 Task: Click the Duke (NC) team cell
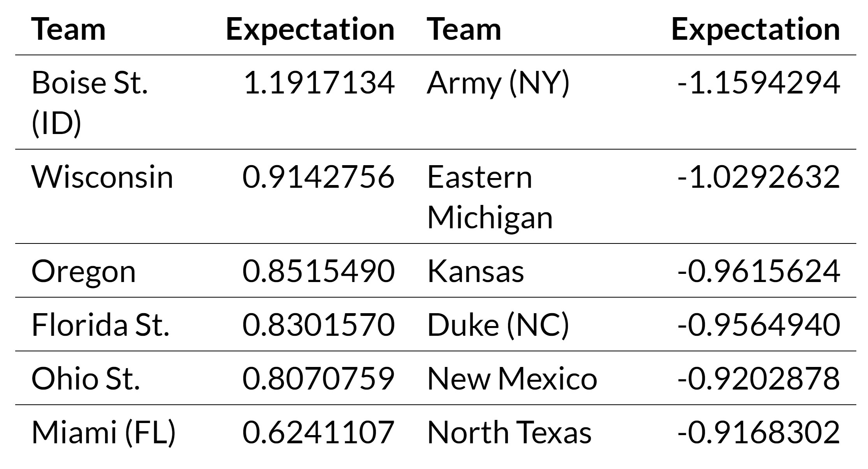498,325
